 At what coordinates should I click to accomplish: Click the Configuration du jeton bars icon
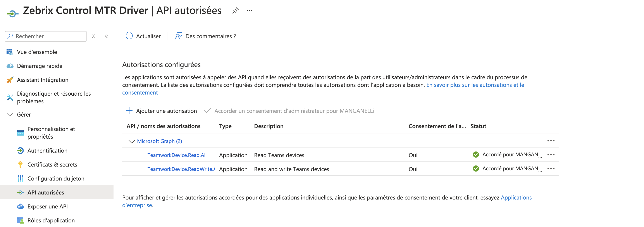click(x=21, y=179)
